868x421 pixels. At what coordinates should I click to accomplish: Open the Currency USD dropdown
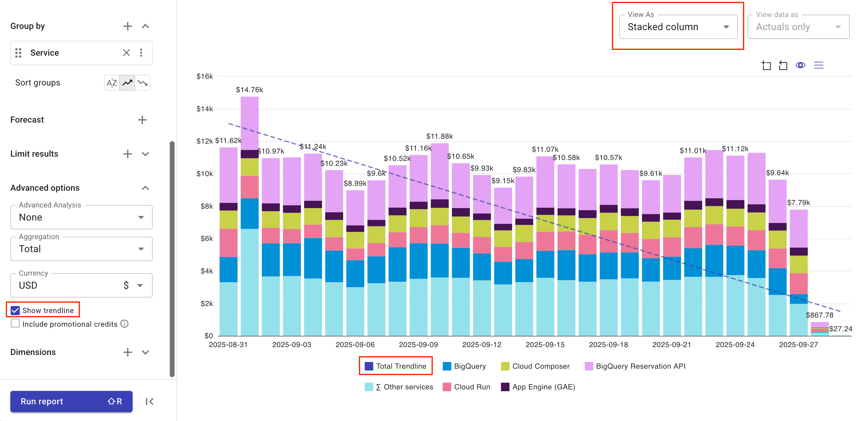click(x=81, y=285)
